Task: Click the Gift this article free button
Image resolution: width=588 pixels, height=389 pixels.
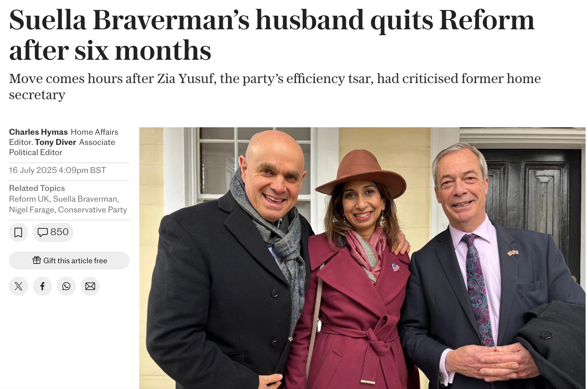Action: (69, 261)
